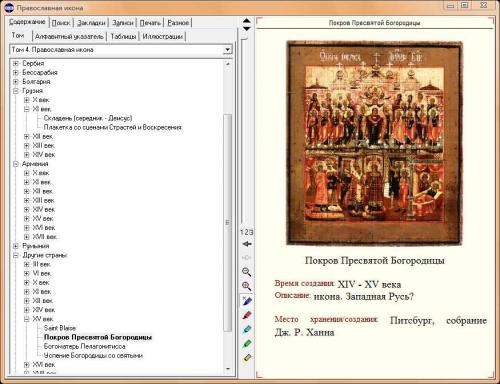Screen dimensions: 500x384
Task: Go back with the black left arrow
Action: pos(247,244)
